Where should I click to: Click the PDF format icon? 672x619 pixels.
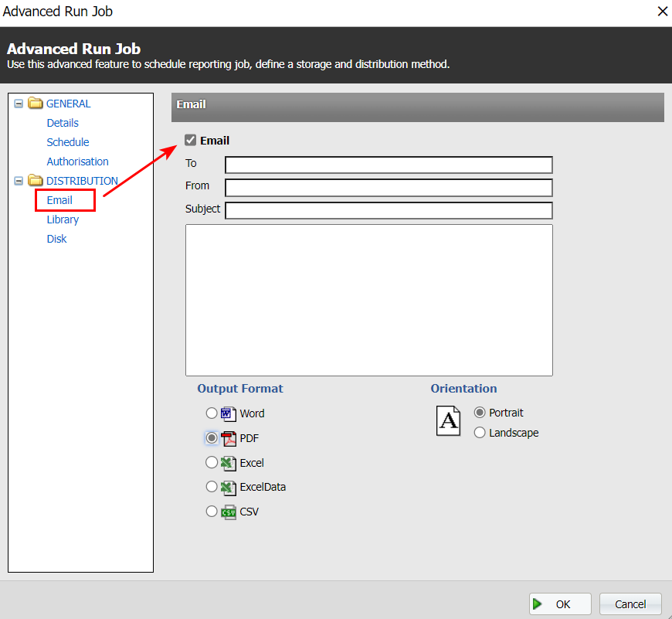[x=229, y=438]
